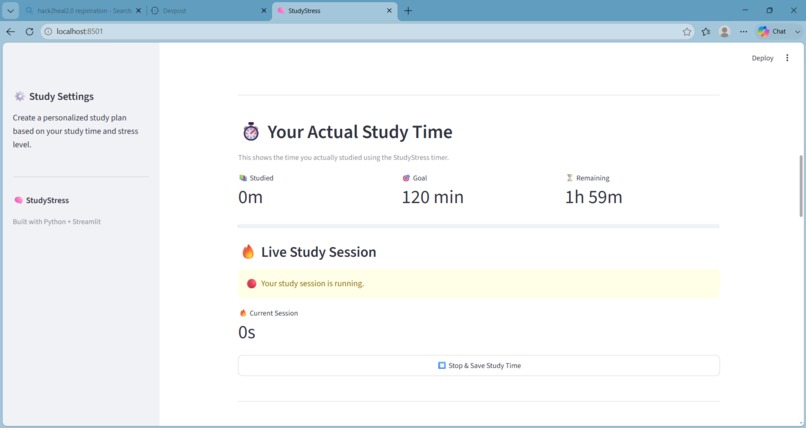This screenshot has width=806, height=428.
Task: Click the books icon beside Studied
Action: pos(243,178)
